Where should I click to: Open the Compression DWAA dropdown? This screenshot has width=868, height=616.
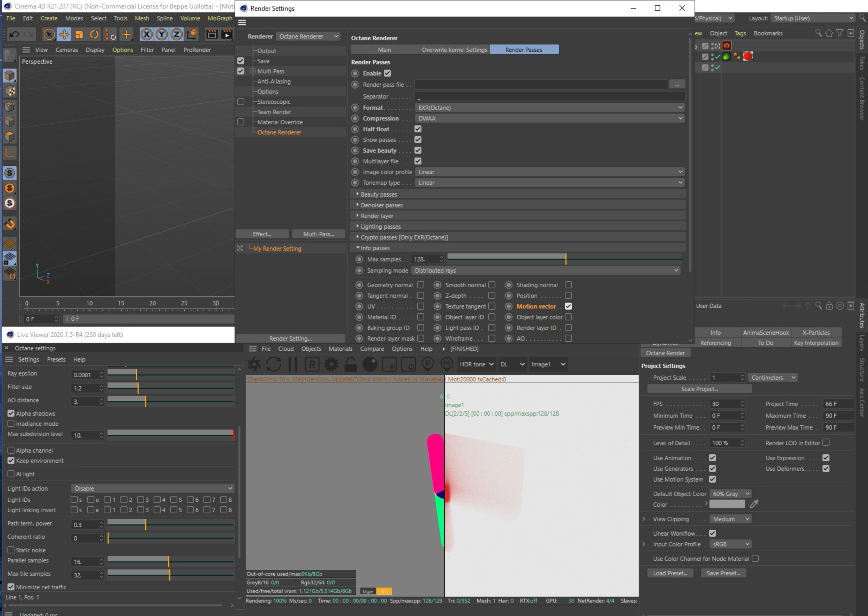click(x=549, y=118)
